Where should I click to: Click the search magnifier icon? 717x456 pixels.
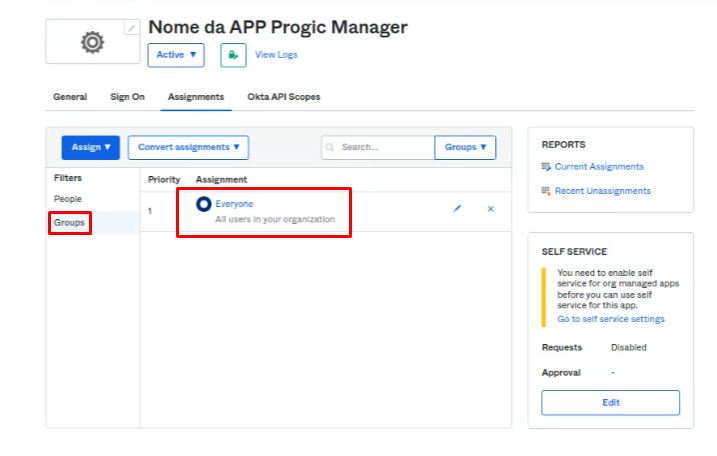point(330,147)
